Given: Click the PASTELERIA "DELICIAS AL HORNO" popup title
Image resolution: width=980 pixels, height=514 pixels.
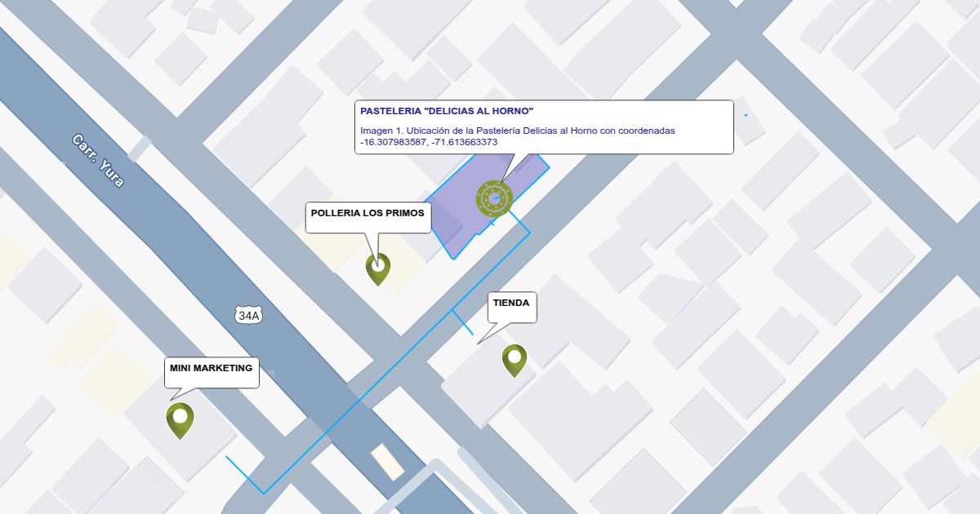Looking at the screenshot, I should (447, 111).
